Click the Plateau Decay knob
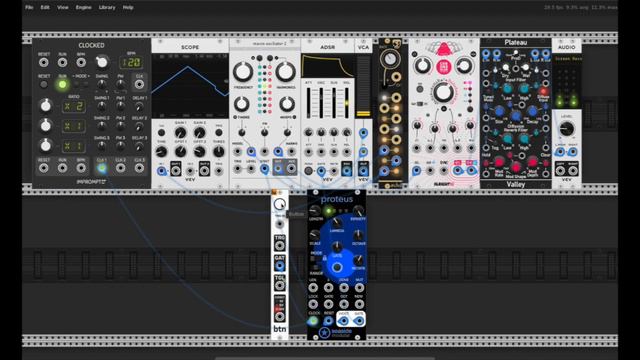Screen dimensions: 640x360 tap(532, 111)
